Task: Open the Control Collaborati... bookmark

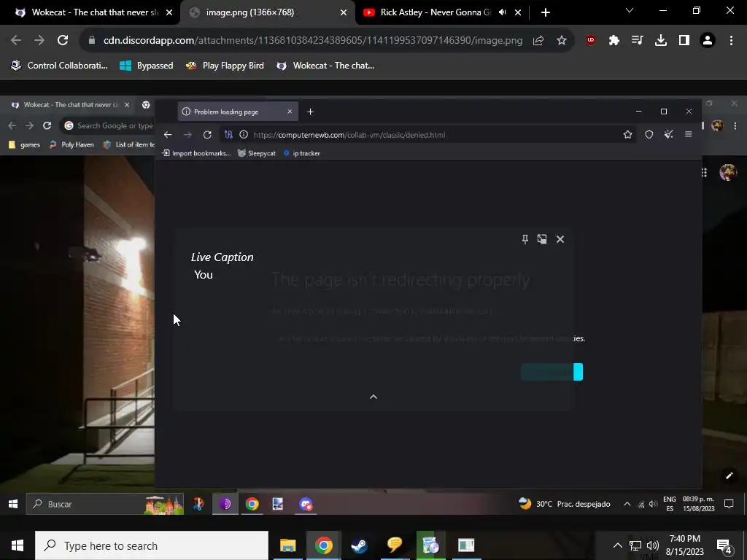Action: point(60,66)
